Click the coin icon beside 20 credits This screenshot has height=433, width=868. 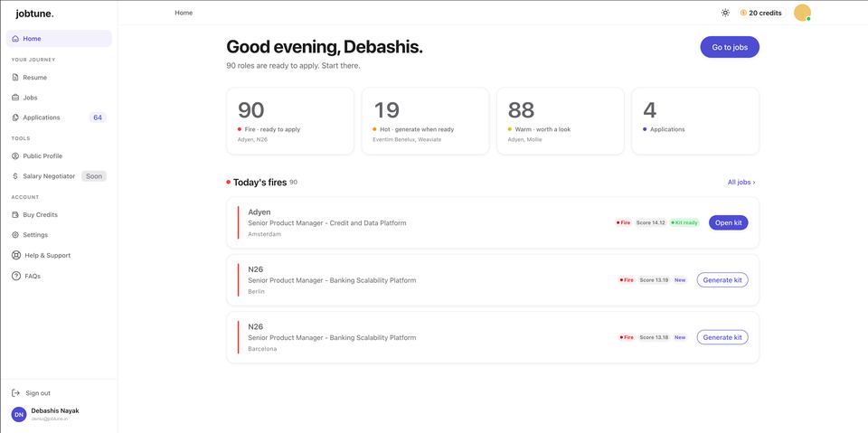tap(743, 13)
